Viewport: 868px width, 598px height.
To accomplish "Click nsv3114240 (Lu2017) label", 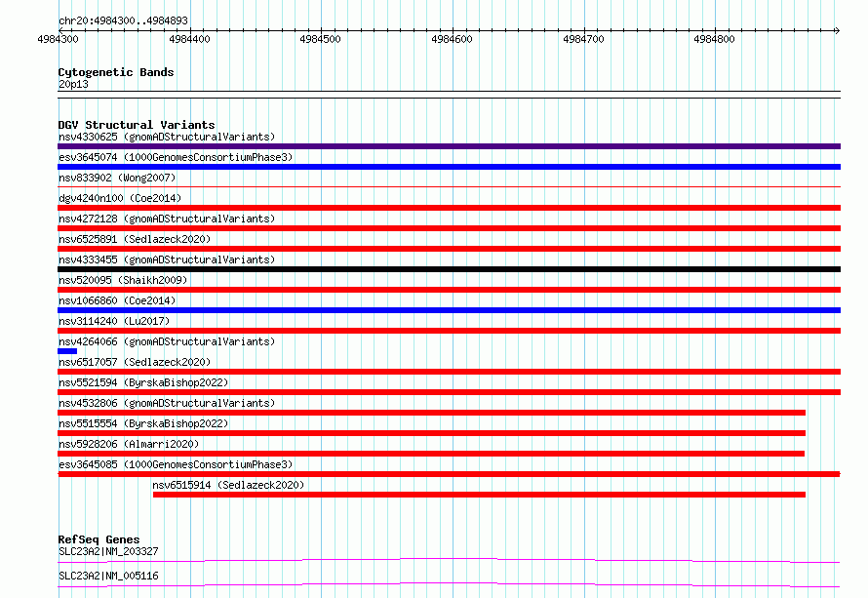I will click(114, 321).
